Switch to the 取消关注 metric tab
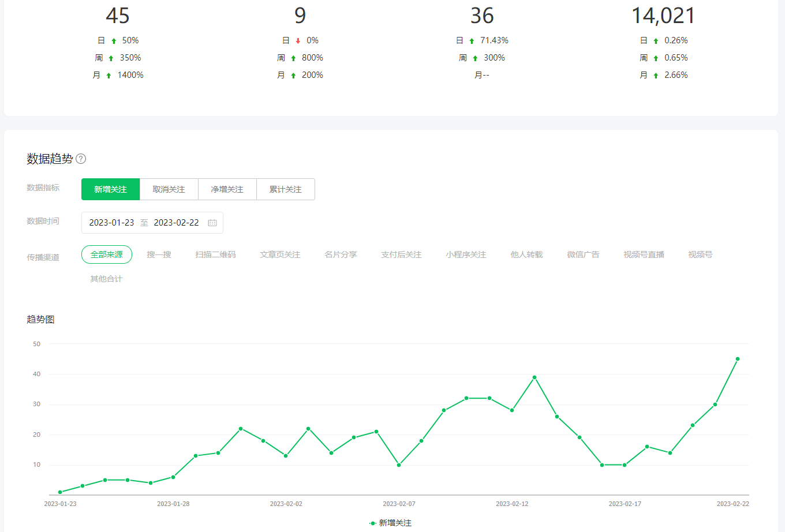The height and width of the screenshot is (532, 785). pyautogui.click(x=169, y=189)
